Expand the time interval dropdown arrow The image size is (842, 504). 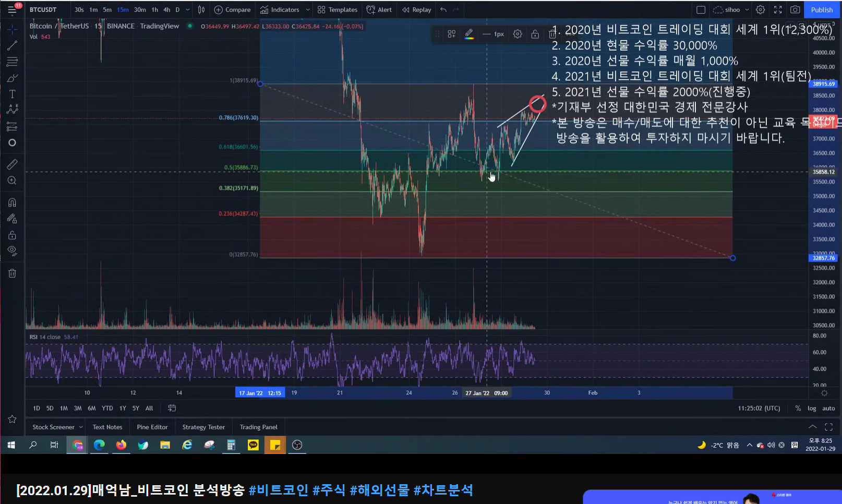[x=188, y=9]
